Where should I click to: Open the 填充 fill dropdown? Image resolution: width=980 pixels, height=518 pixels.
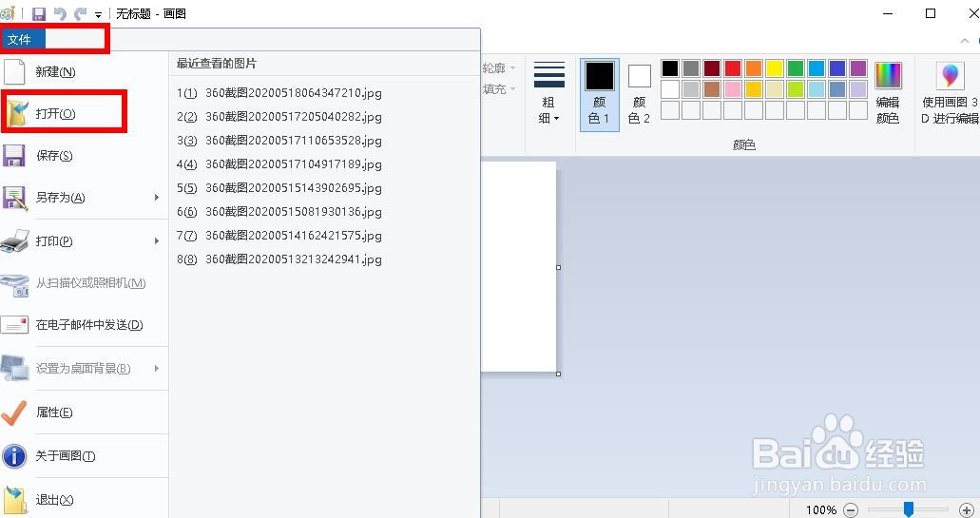[x=499, y=89]
